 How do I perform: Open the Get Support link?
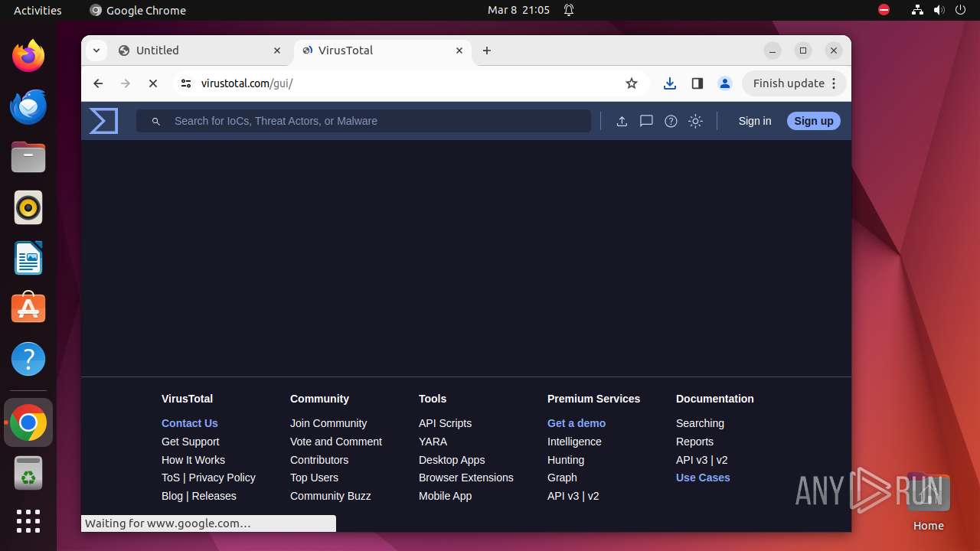click(190, 442)
